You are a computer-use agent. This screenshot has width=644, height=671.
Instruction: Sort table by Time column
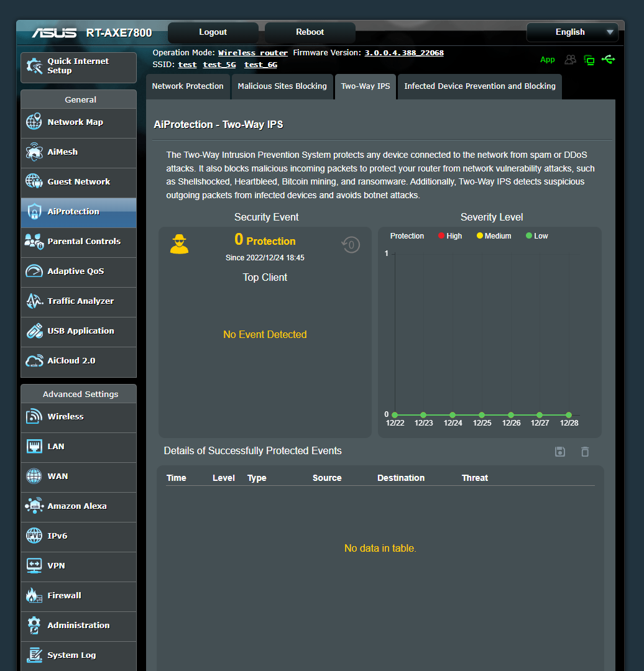point(177,478)
